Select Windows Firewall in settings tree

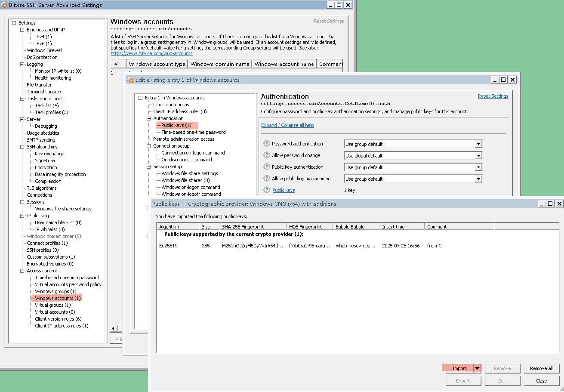[44, 50]
